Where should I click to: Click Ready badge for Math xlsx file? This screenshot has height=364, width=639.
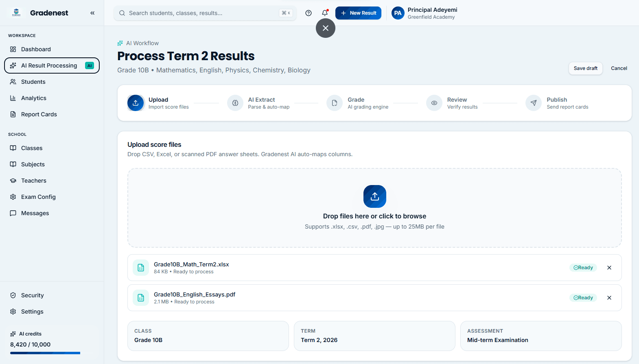583,268
